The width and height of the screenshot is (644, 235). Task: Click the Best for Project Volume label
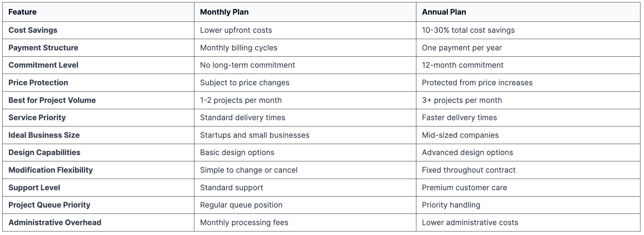click(52, 100)
